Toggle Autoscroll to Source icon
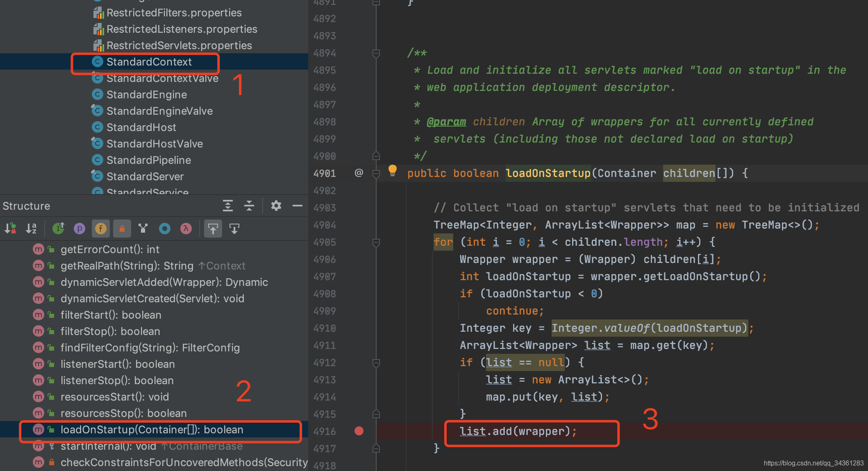 click(213, 228)
